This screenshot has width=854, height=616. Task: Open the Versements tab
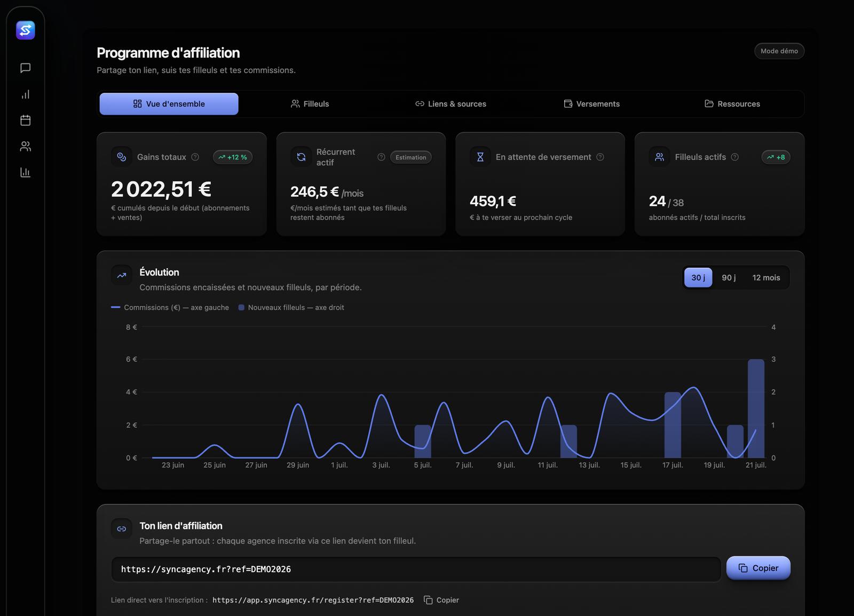592,104
